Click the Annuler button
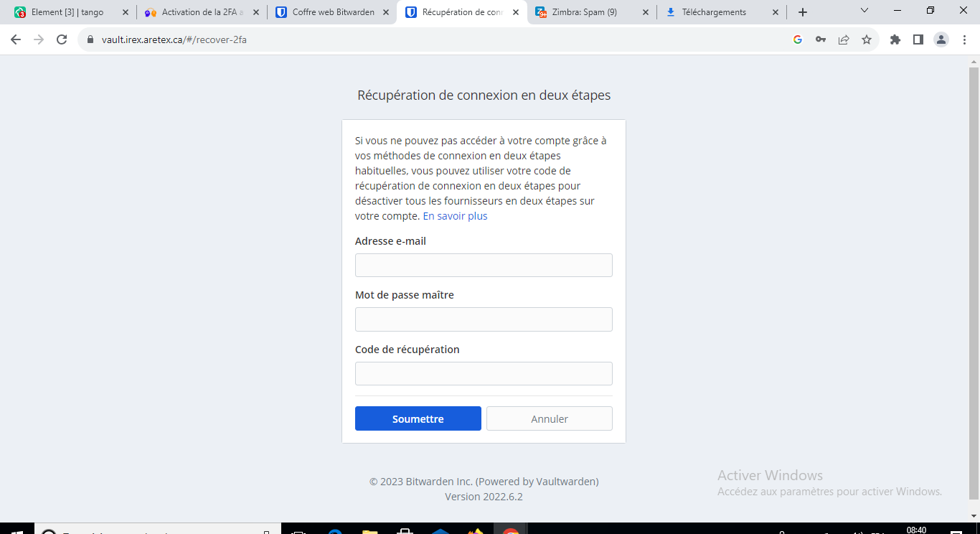This screenshot has width=980, height=534. [550, 418]
